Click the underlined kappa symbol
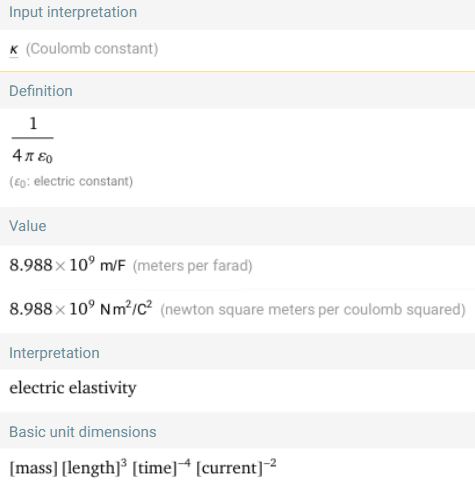Image resolution: width=475 pixels, height=485 pixels. coord(14,50)
